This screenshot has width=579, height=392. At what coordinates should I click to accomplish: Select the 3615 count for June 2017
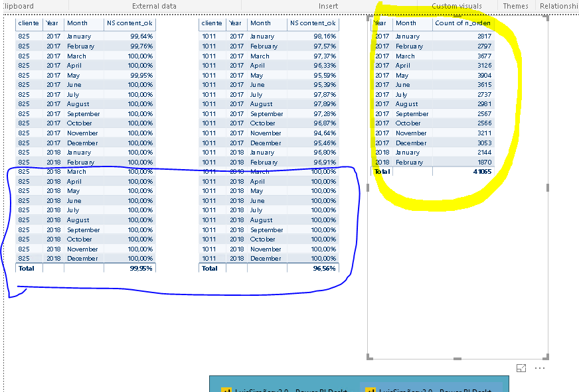click(x=484, y=84)
